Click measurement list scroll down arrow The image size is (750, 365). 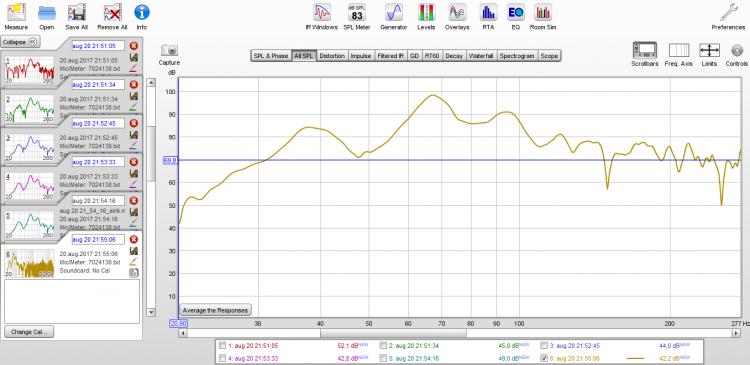(151, 312)
